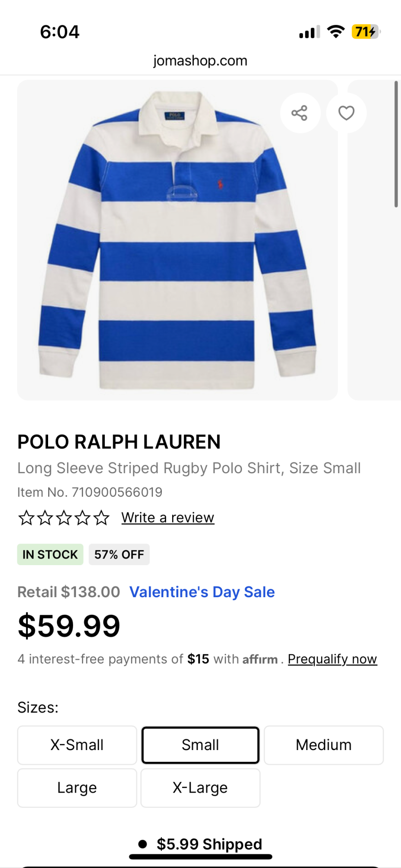Select size Small
Viewport: 401px width, 868px height.
(200, 745)
